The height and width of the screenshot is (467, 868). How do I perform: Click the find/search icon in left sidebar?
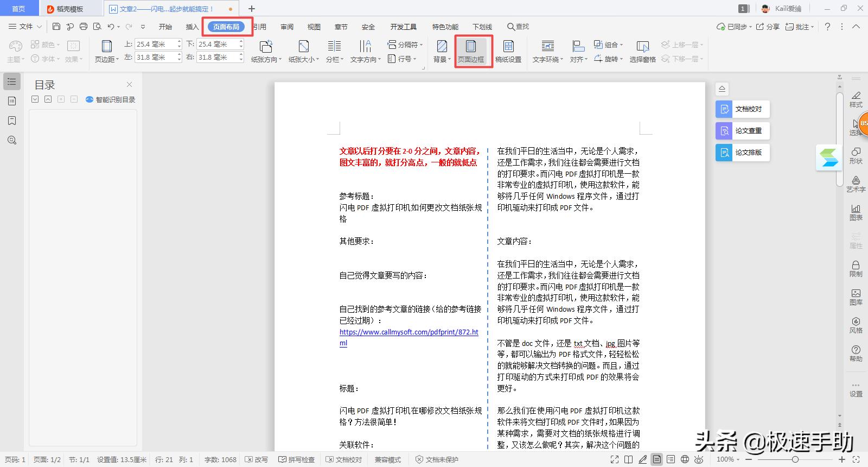coord(12,140)
